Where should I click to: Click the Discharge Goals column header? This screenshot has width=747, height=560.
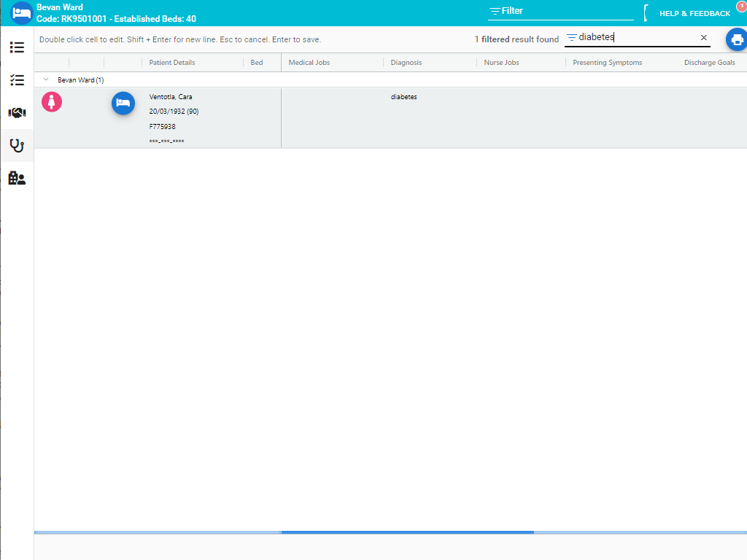[x=709, y=63]
